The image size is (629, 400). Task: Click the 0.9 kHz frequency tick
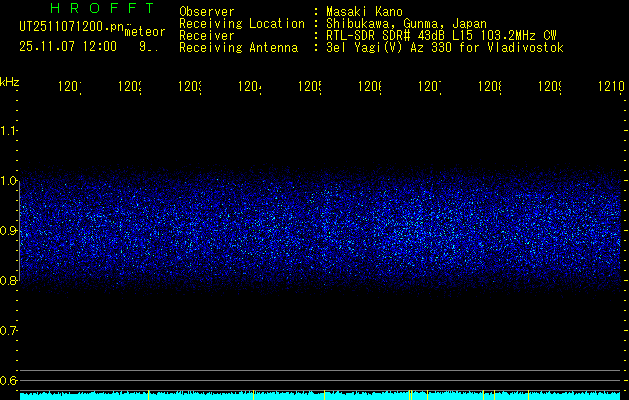(9, 230)
